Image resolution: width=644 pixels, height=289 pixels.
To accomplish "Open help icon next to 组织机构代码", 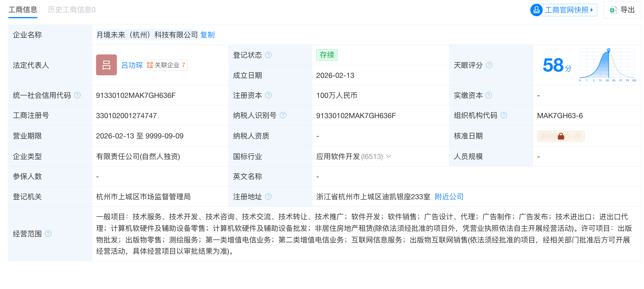I will coord(504,115).
